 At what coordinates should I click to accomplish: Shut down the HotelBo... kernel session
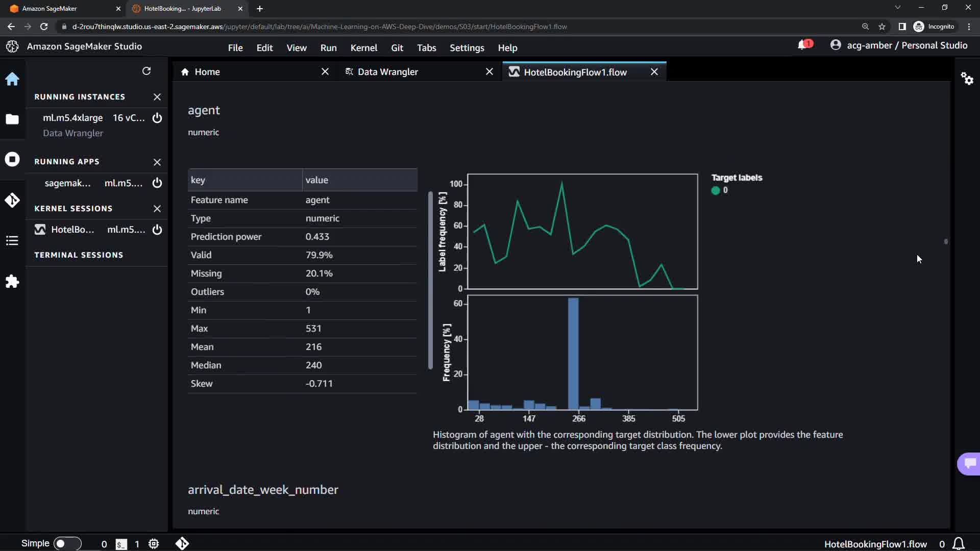click(x=157, y=230)
